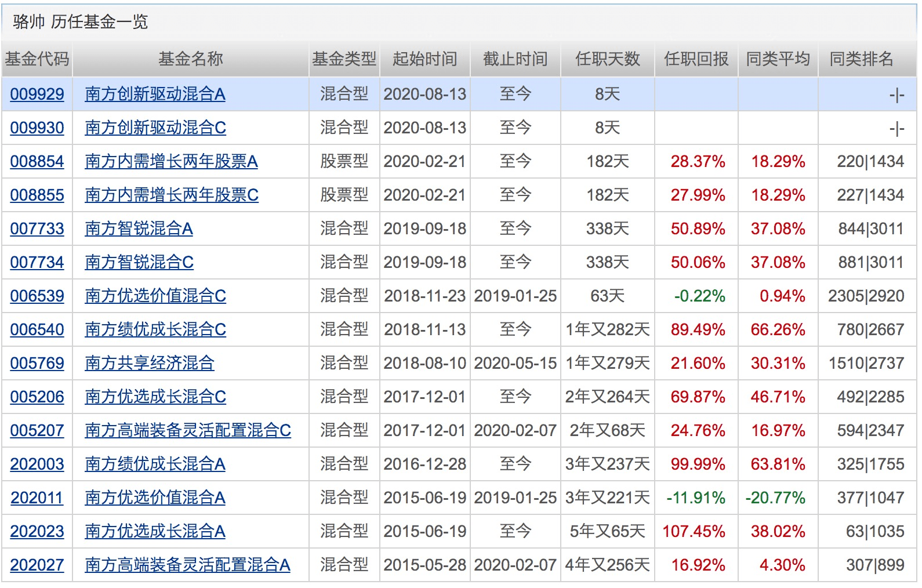
Task: Open the 南方优选成长混合C fund link
Action: pos(155,397)
